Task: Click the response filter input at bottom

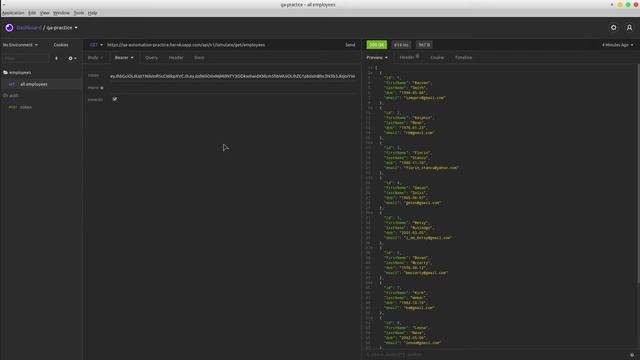Action: coord(494,355)
